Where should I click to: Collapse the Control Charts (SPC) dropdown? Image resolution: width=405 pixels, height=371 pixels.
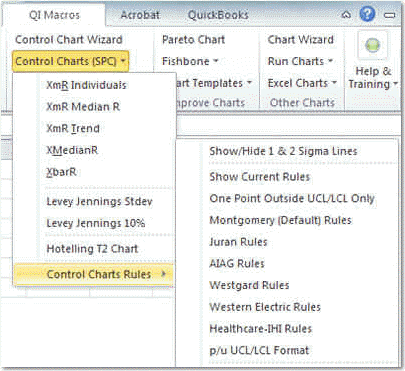tap(70, 61)
